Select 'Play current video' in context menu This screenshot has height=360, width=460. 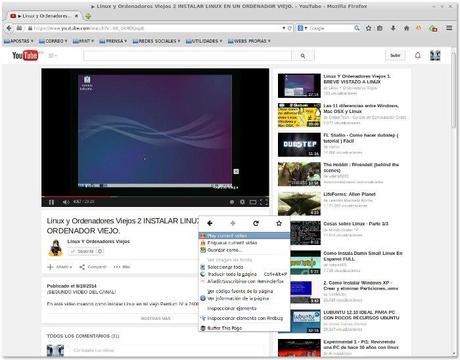coord(244,236)
